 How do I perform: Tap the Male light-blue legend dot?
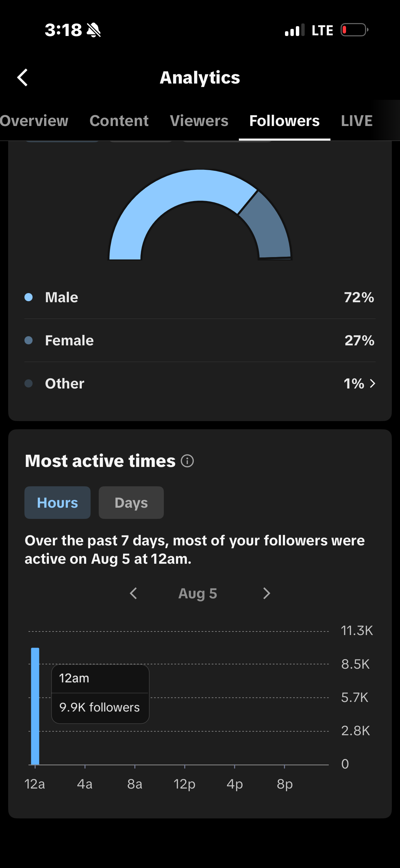point(28,297)
